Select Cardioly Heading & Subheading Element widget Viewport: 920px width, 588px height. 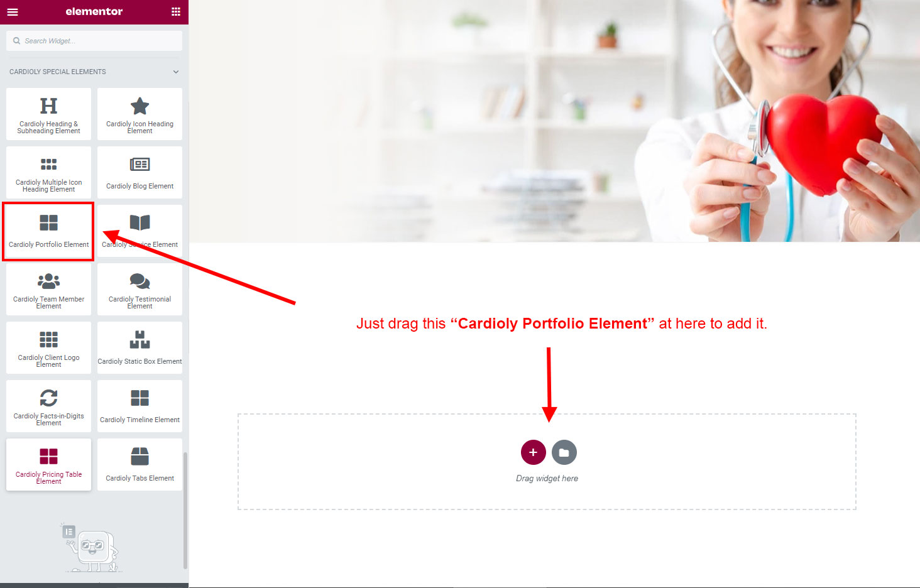pos(48,114)
